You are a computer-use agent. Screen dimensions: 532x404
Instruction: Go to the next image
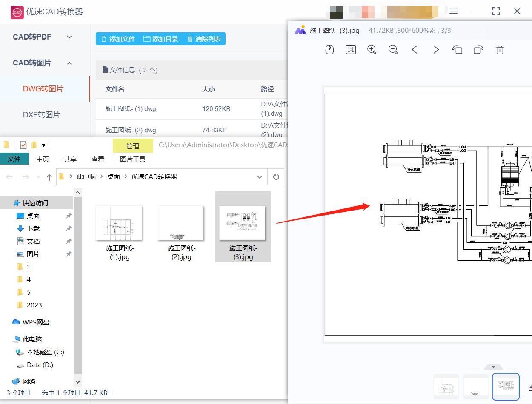(436, 49)
